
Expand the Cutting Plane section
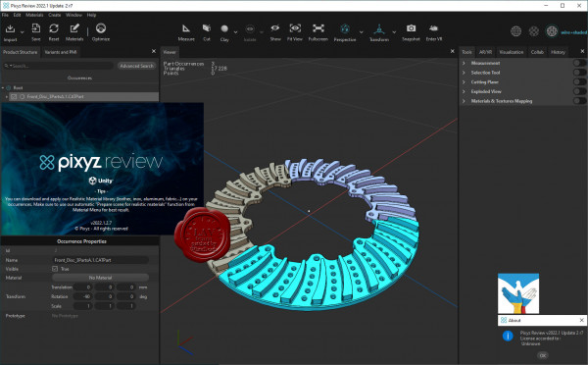tap(464, 81)
